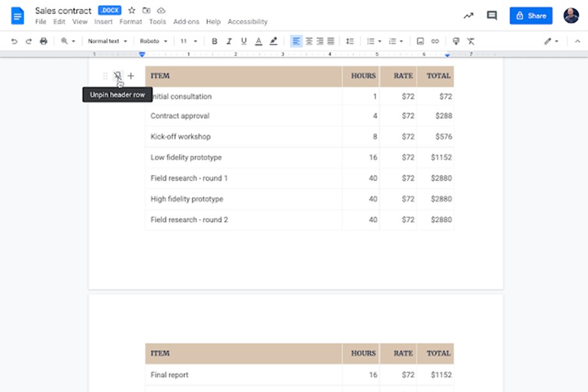Open the Format menu
588x392 pixels.
tap(130, 21)
